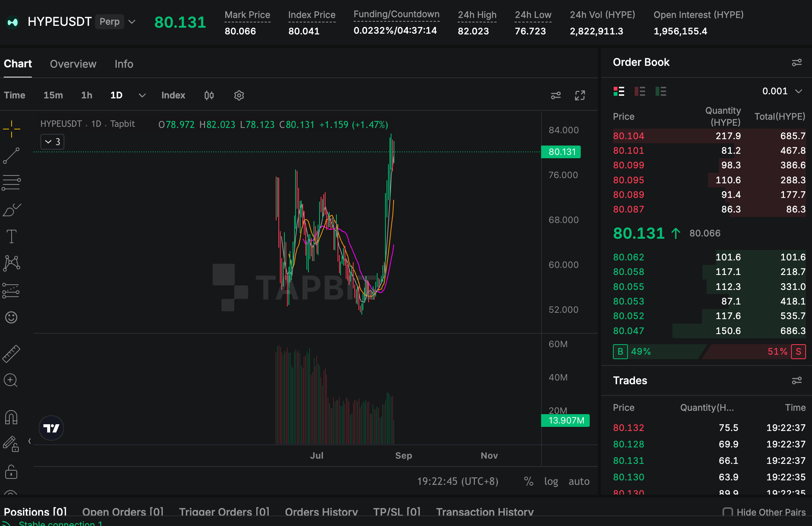Click the 19:22:45 (UTC+8) timezone selector

[458, 481]
